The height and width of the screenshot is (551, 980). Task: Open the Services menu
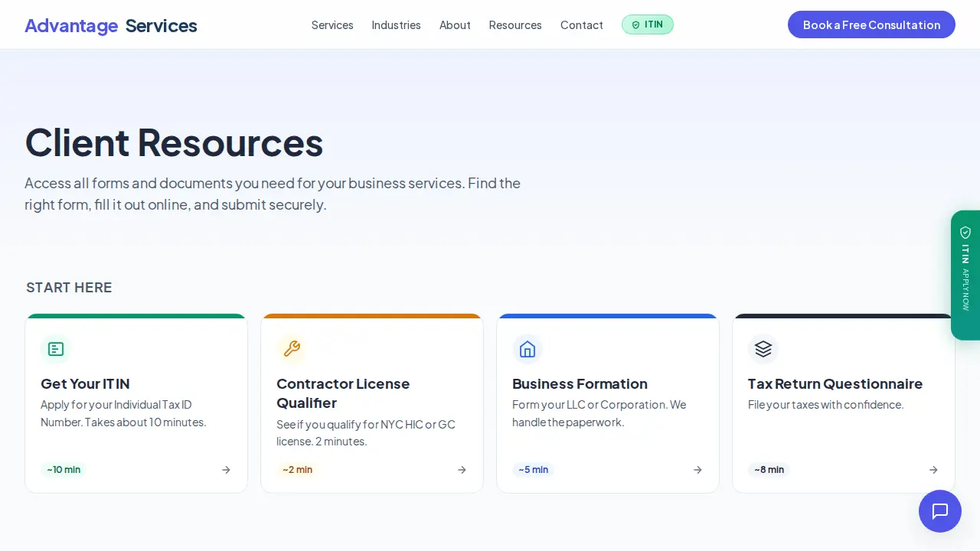click(332, 25)
